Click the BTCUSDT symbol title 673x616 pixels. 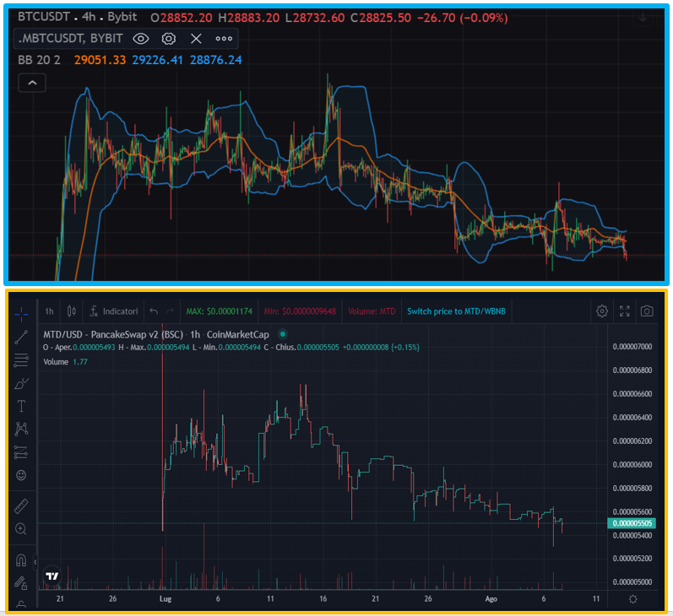pyautogui.click(x=43, y=17)
